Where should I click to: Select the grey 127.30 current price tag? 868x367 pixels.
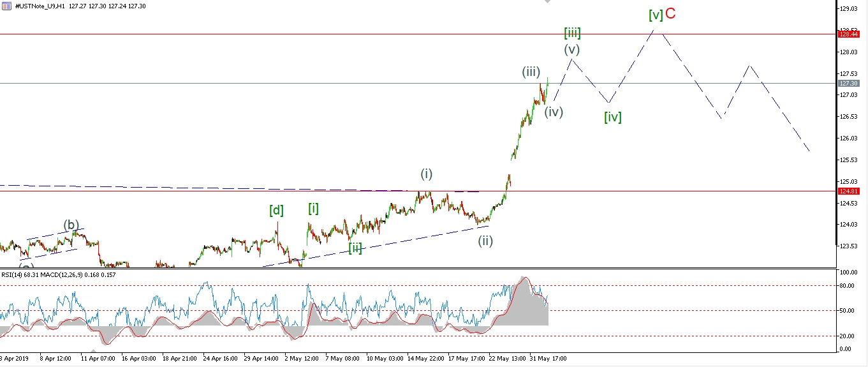(x=848, y=83)
